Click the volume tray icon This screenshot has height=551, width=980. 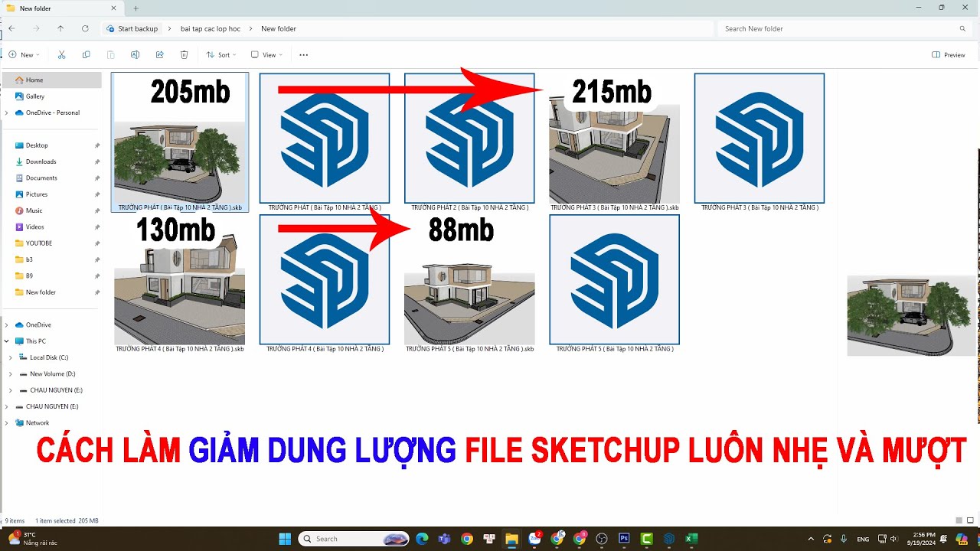(x=893, y=539)
